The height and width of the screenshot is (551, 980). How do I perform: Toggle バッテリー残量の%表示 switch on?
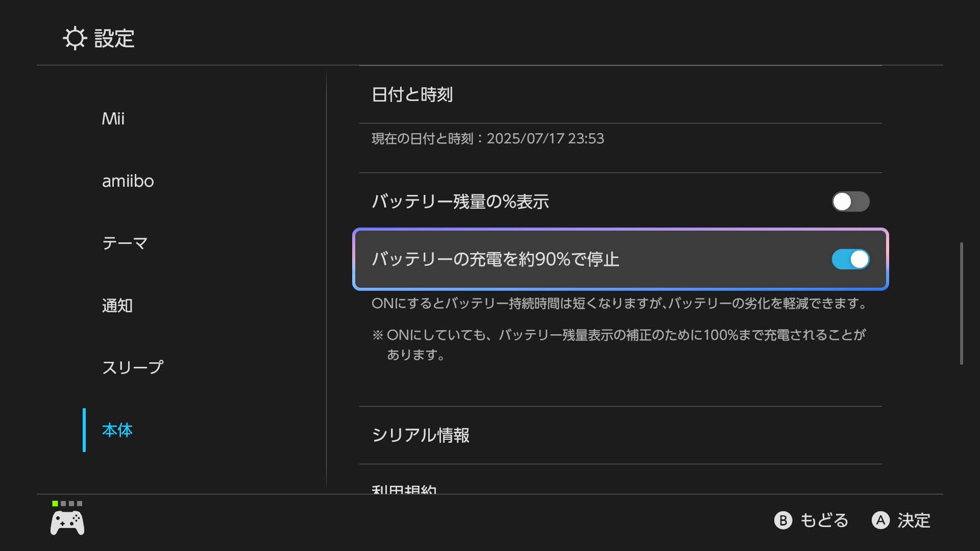(850, 202)
